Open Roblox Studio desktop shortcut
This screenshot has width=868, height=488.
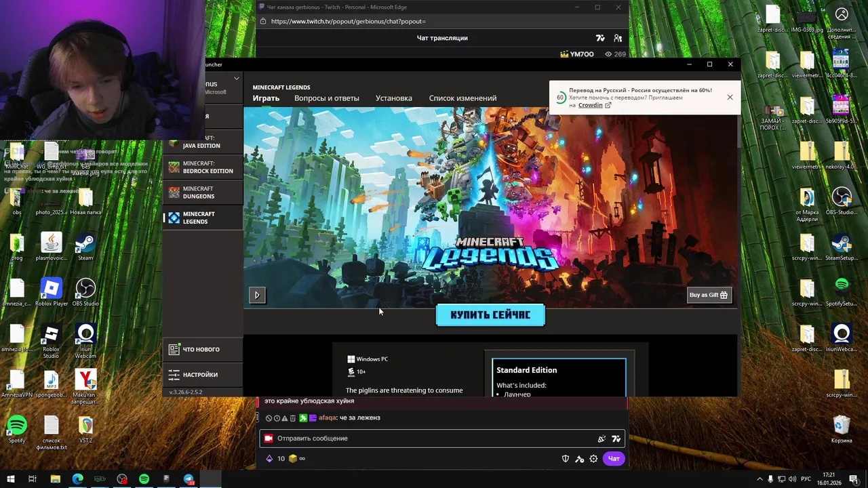52,341
